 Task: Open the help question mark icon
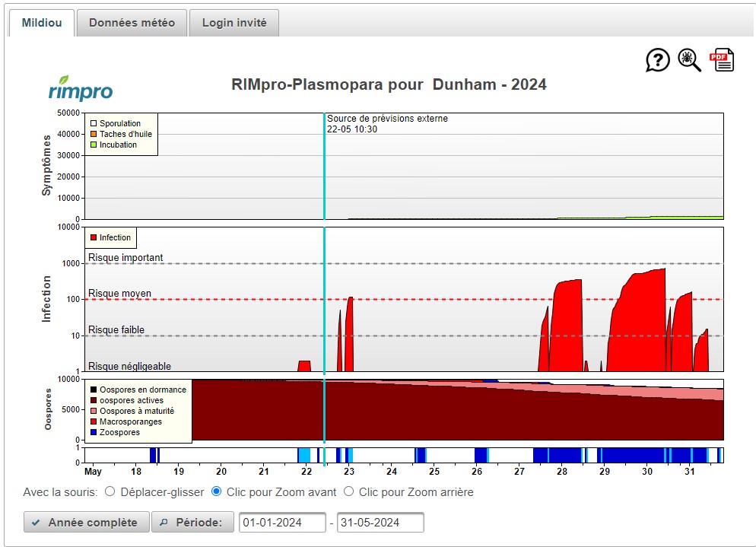[658, 60]
